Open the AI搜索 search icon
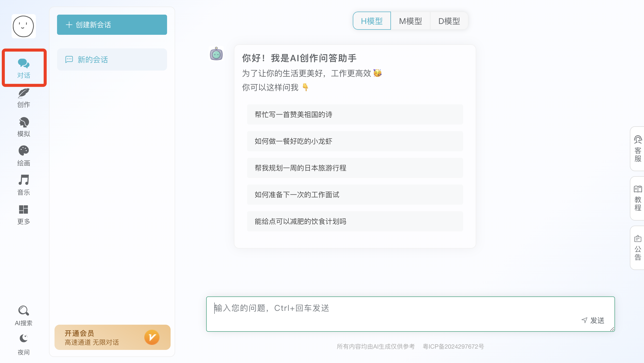644x363 pixels. click(24, 316)
